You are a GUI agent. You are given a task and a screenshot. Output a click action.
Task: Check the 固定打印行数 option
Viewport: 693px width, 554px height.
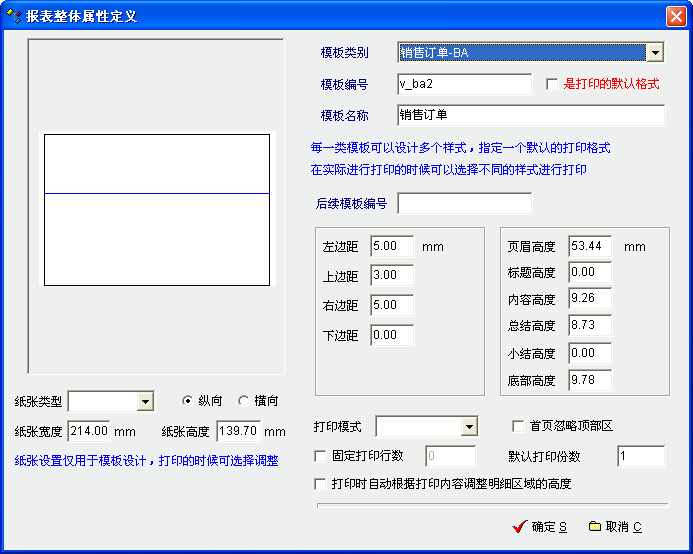coord(320,457)
